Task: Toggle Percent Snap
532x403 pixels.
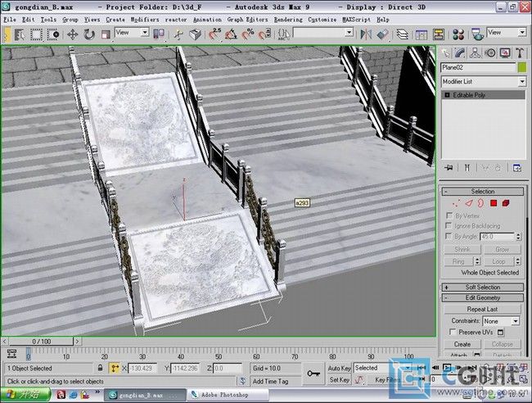Action: click(x=248, y=34)
